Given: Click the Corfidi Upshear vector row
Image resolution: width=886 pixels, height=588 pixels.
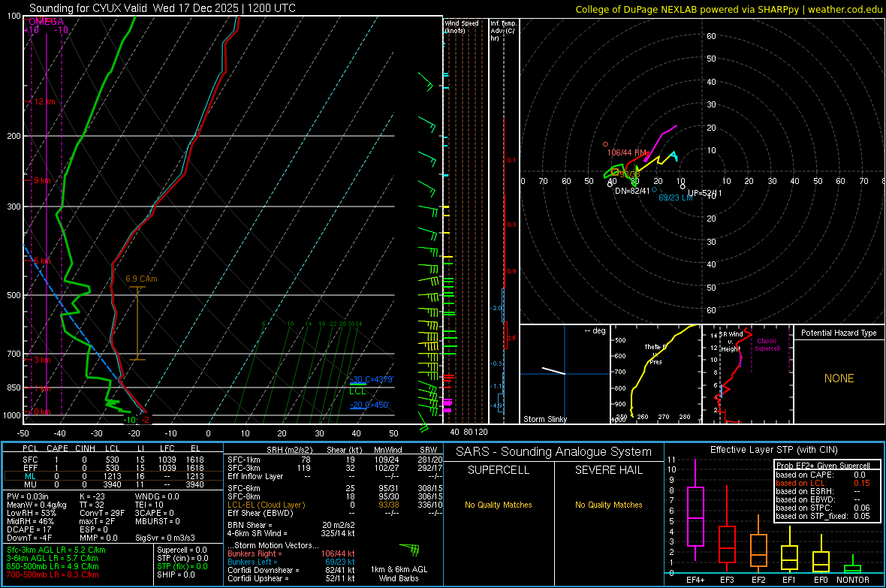Looking at the screenshot, I should (x=291, y=578).
